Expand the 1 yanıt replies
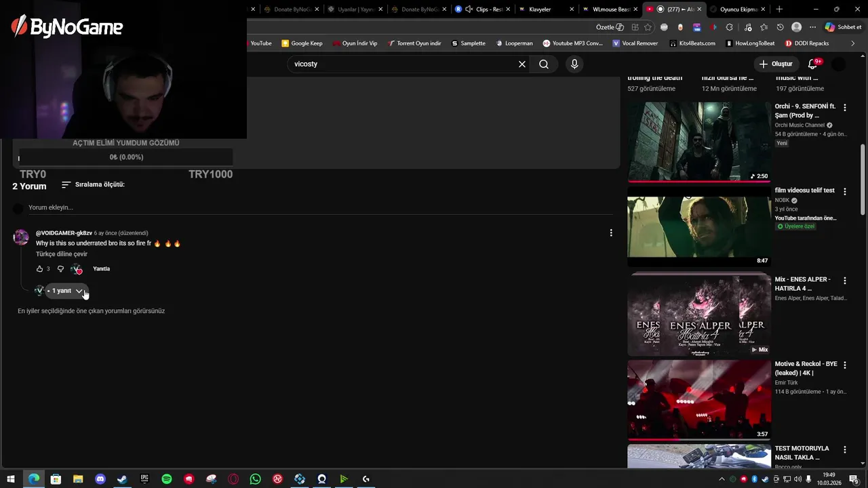Image resolution: width=868 pixels, height=488 pixels. tap(65, 291)
